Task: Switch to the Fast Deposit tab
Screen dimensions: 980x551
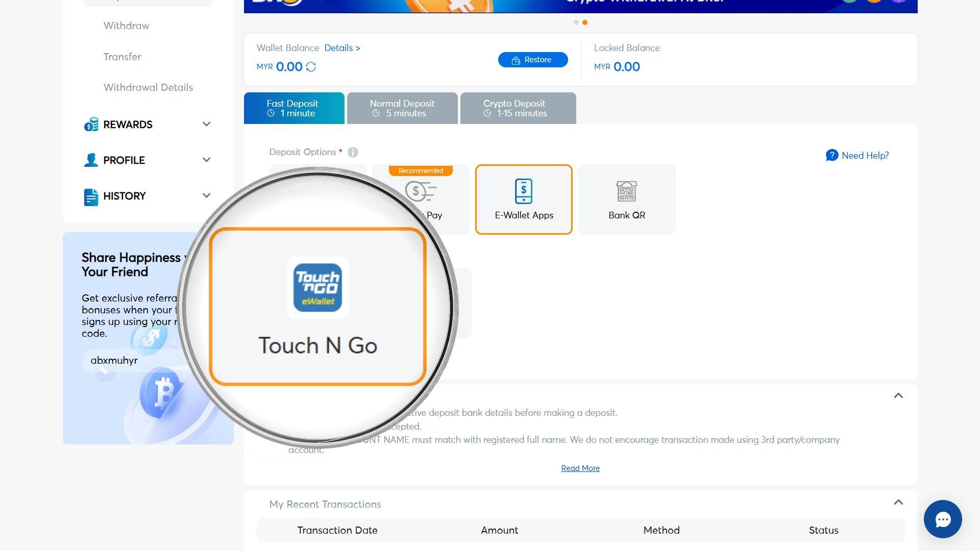Action: [294, 108]
